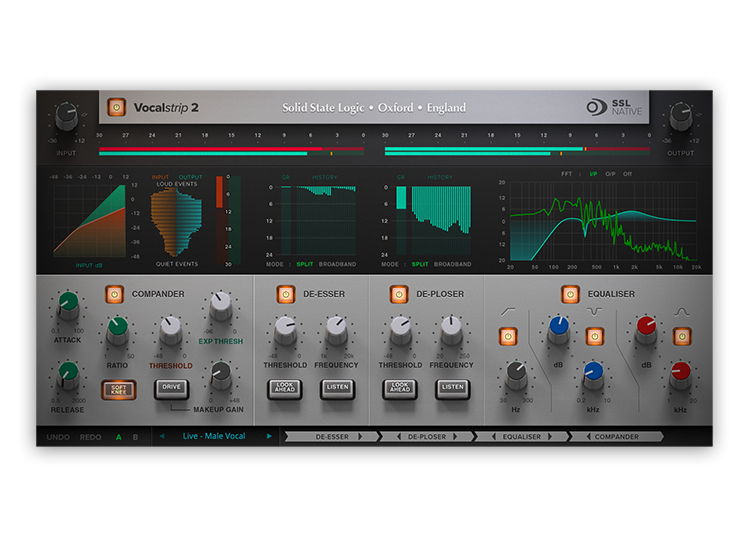
Task: Click the red bell kHz knob
Action: pos(681,375)
